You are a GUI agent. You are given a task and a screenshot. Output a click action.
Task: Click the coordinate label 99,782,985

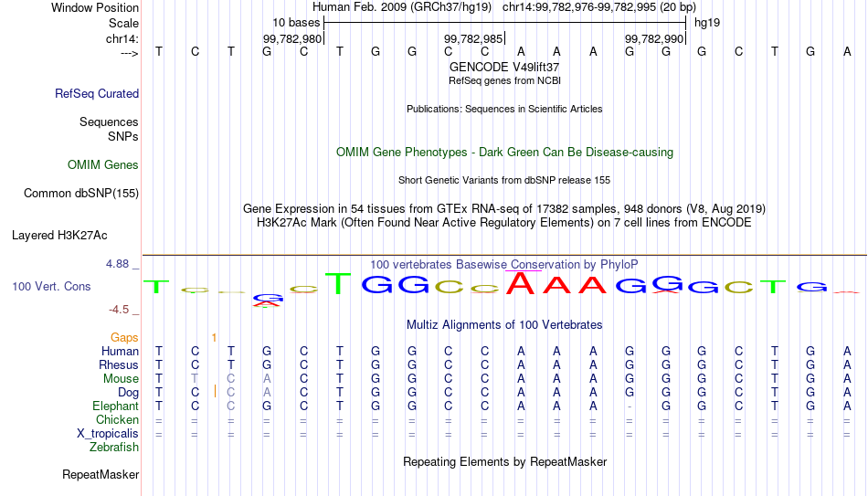pyautogui.click(x=472, y=39)
